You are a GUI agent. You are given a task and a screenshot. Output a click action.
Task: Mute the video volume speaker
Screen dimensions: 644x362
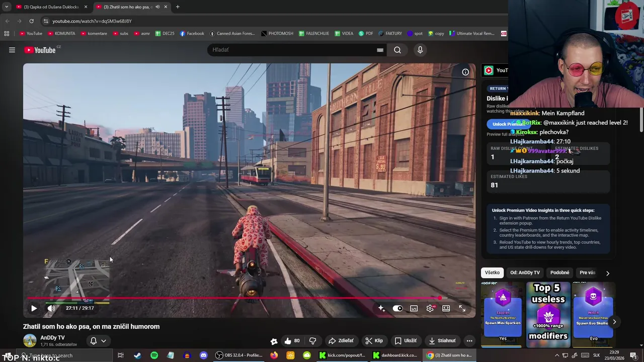point(51,308)
